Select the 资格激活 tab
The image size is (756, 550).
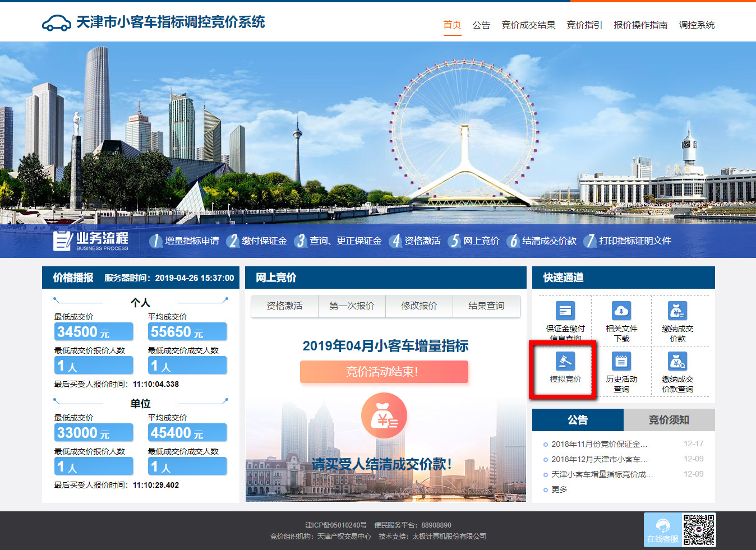pyautogui.click(x=284, y=306)
